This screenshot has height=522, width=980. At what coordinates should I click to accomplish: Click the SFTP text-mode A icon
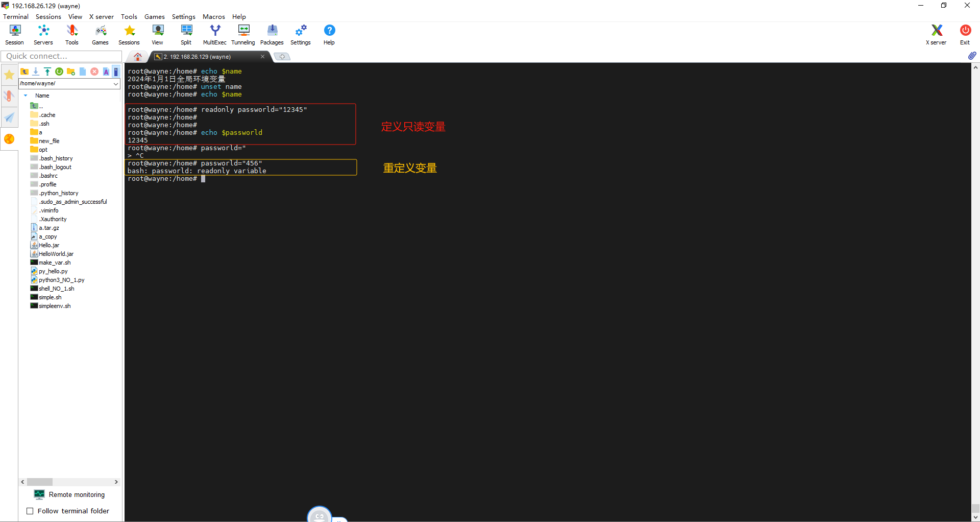click(106, 72)
